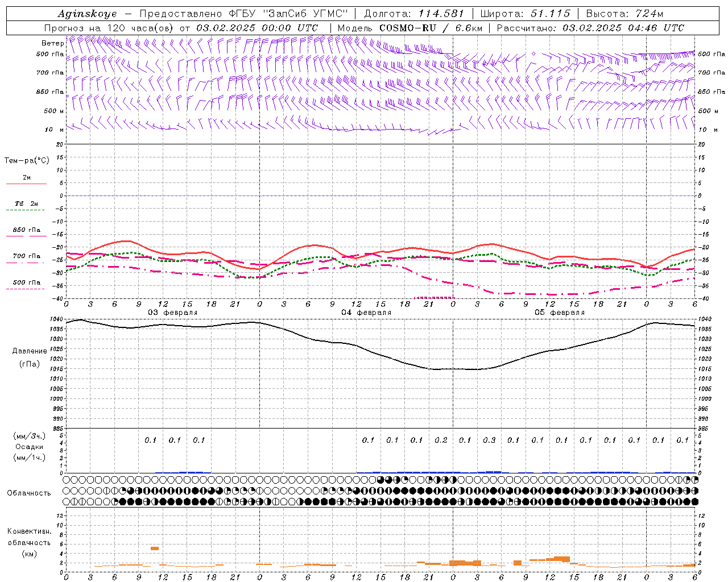This screenshot has height=582, width=728.
Task: Click the "10 м" wind level label on the left axis
Action: [55, 130]
